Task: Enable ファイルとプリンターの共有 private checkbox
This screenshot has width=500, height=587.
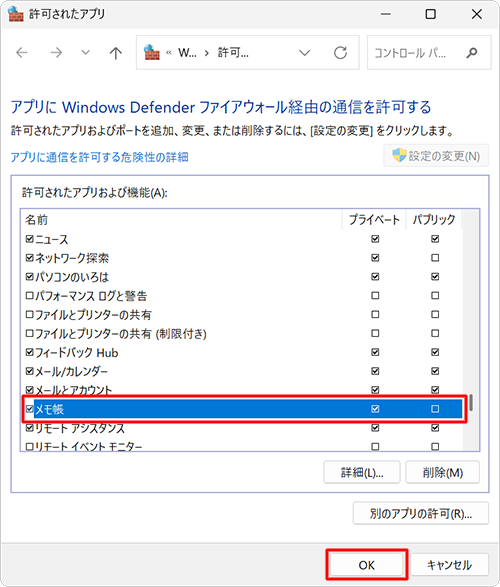Action: (x=375, y=314)
